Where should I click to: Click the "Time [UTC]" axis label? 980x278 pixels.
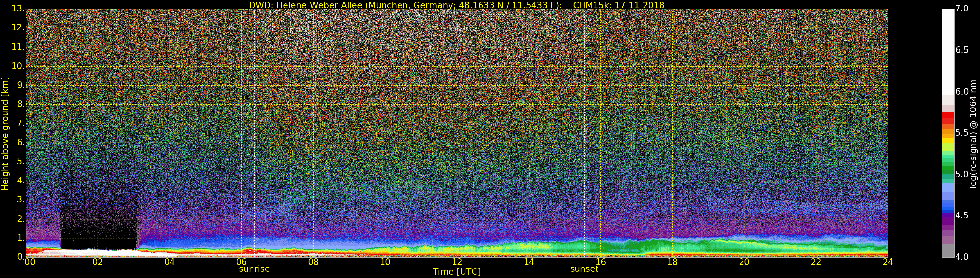pyautogui.click(x=457, y=272)
